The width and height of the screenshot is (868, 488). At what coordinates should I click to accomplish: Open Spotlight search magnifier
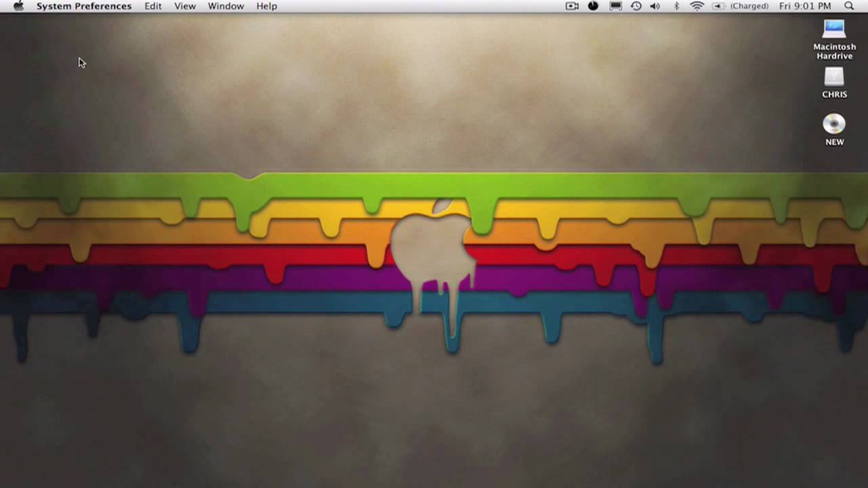(849, 6)
